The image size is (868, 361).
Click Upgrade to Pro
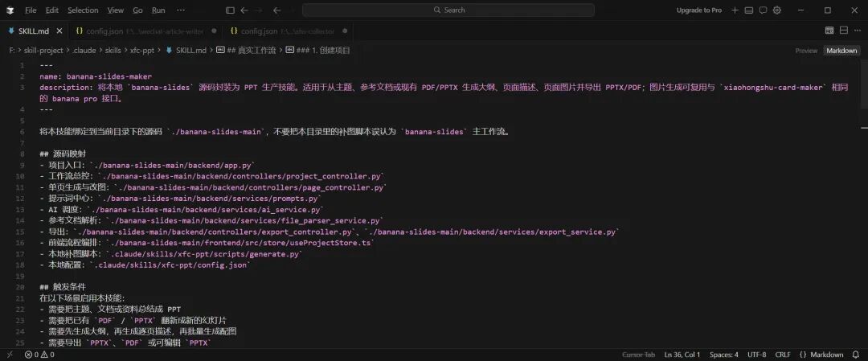698,10
